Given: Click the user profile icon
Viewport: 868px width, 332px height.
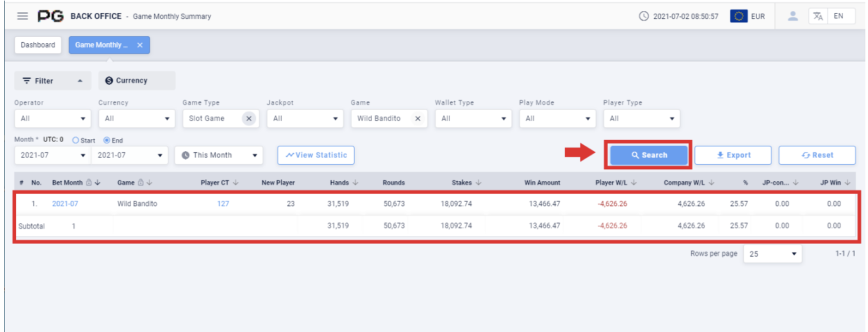Looking at the screenshot, I should click(792, 16).
